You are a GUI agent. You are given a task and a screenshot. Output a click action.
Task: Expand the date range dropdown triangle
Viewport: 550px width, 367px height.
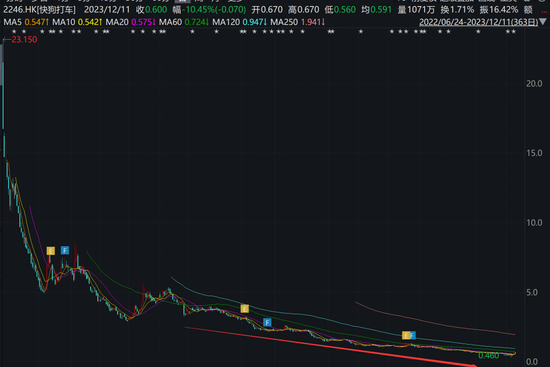(x=543, y=22)
